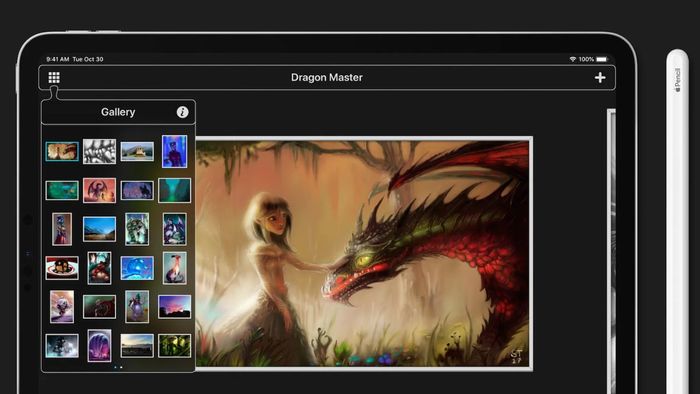Image resolution: width=700 pixels, height=394 pixels.
Task: Open the dessert plate thumbnail
Action: point(62,268)
